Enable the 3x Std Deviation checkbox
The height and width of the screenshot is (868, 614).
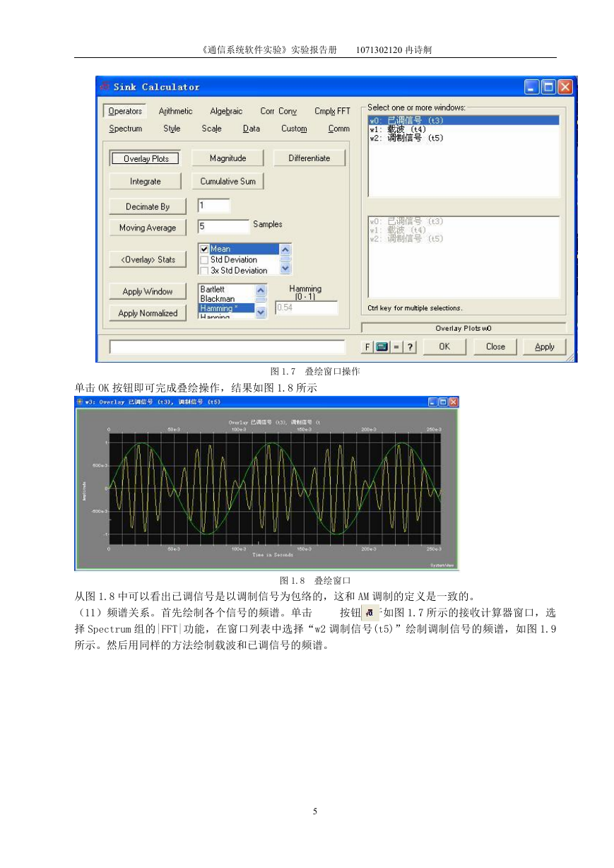[x=205, y=270]
